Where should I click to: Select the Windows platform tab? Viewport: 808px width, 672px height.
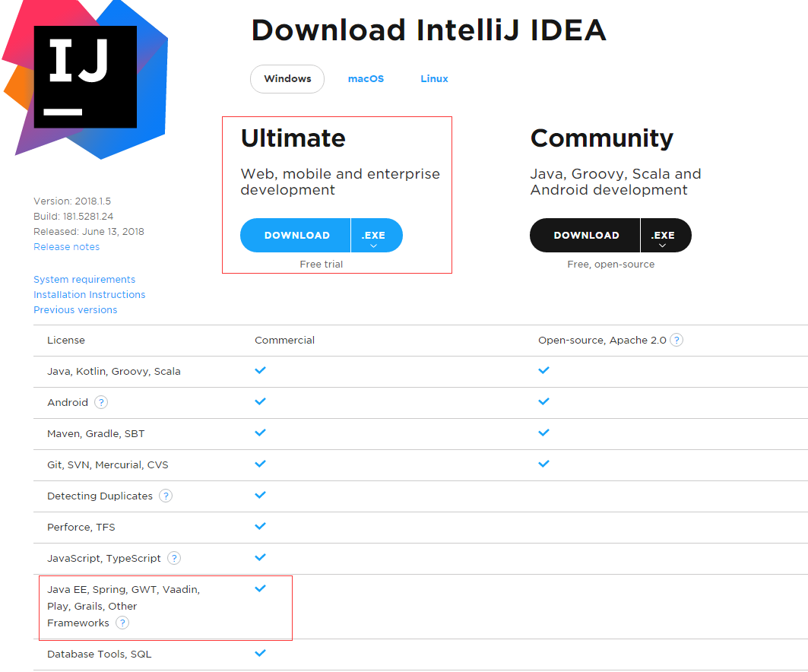(287, 79)
